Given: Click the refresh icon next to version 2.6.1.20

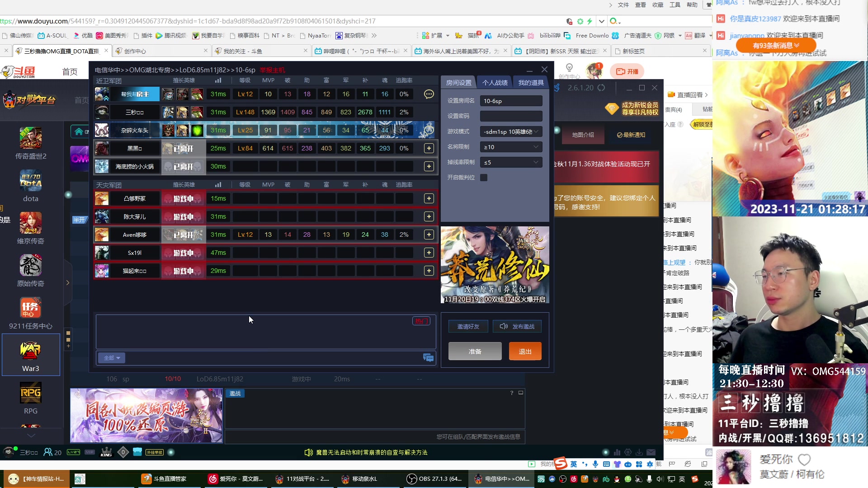Looking at the screenshot, I should click(601, 88).
